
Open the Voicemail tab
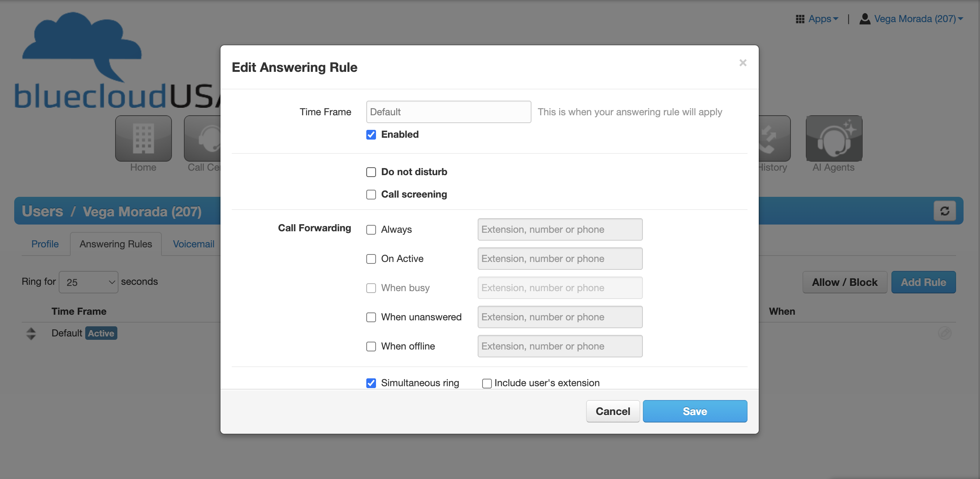pos(193,244)
